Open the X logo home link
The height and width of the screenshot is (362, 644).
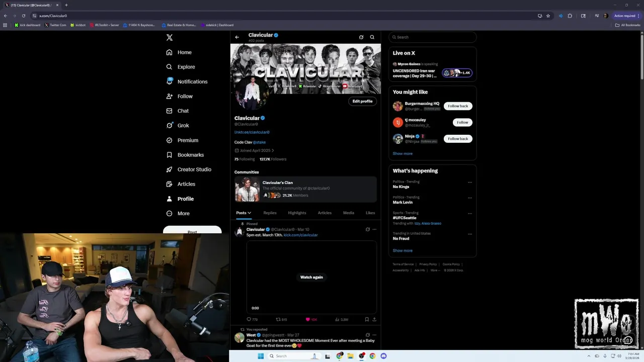(x=170, y=37)
